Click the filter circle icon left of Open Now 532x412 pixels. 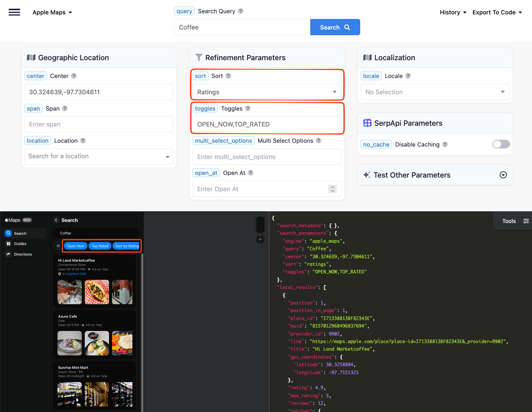tap(58, 246)
